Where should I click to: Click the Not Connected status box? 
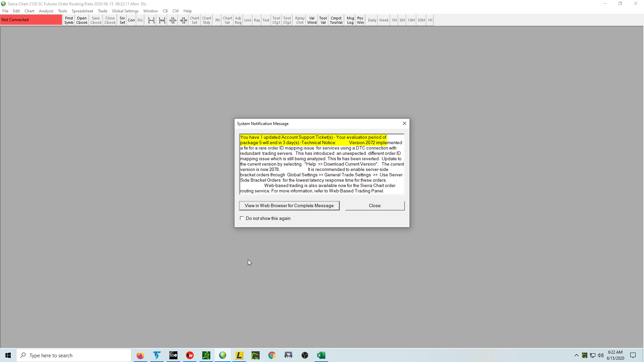[31, 20]
